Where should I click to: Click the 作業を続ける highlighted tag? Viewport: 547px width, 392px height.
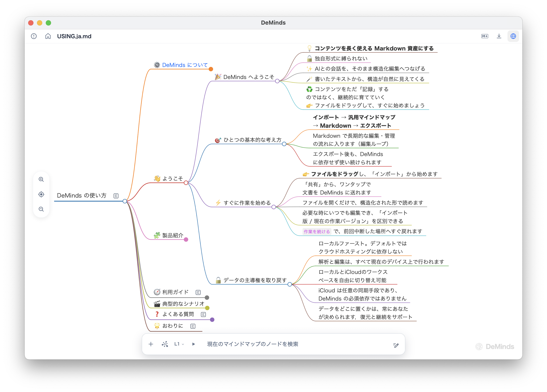click(317, 231)
